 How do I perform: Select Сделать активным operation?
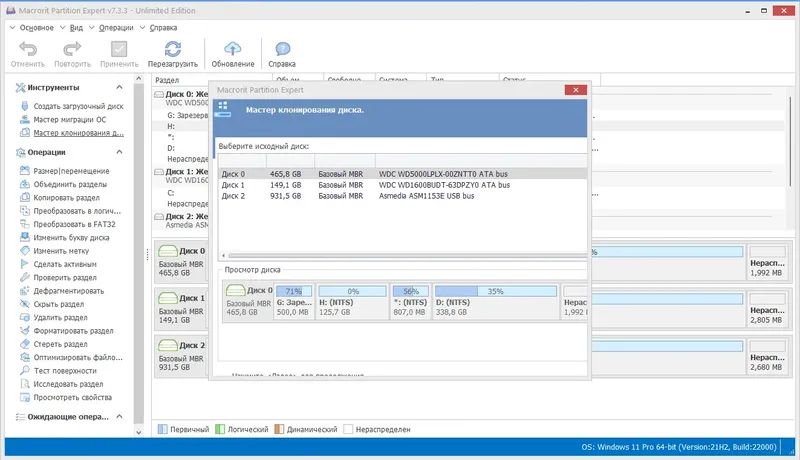tap(65, 264)
